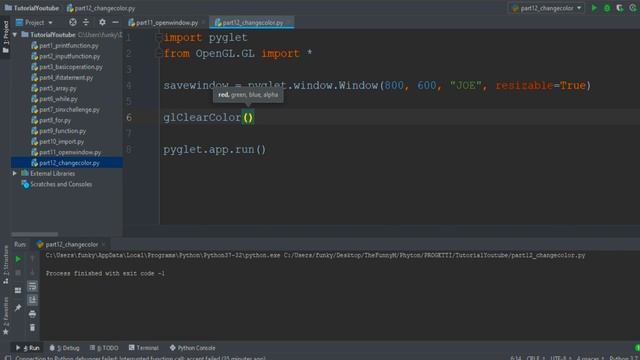Click the Locate/Scroll from Source target icon
The image size is (640, 360).
[73, 22]
